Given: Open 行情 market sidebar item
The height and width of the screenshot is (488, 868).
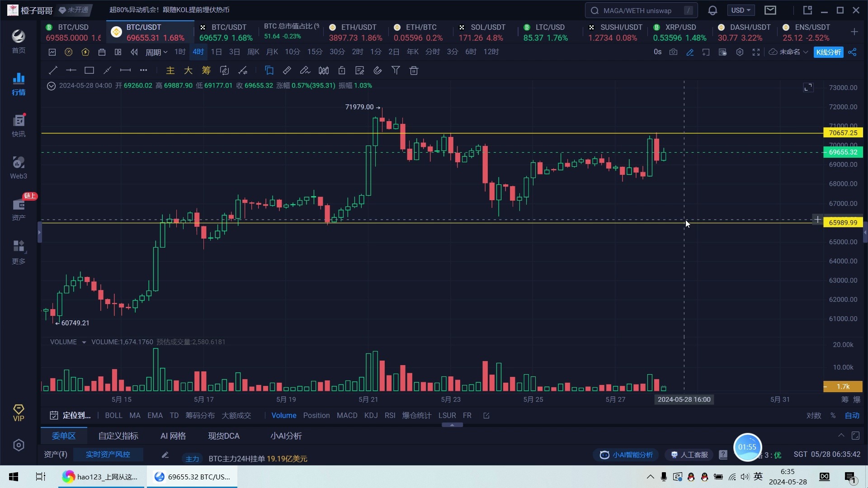Looking at the screenshot, I should point(19,84).
